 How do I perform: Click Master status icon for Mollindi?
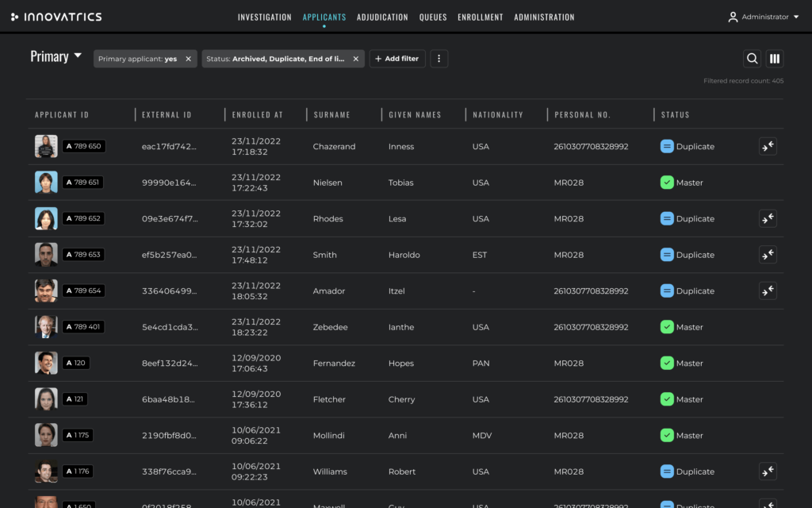click(x=666, y=436)
